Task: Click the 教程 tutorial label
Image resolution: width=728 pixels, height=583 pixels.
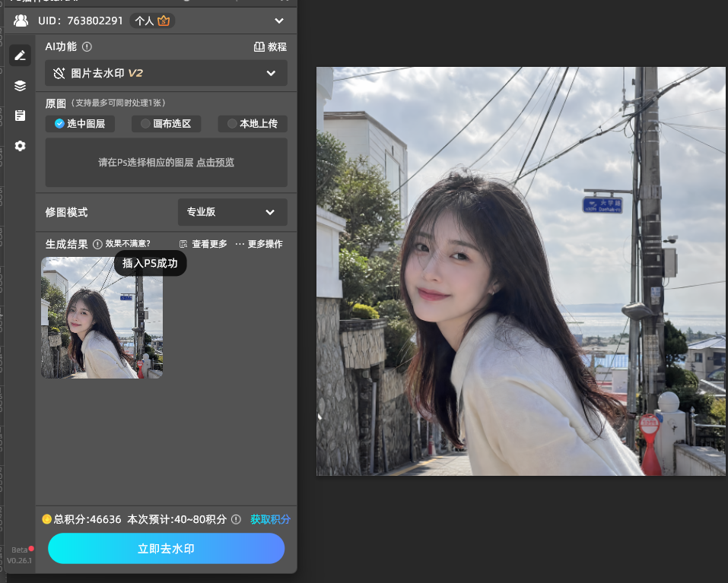Action: pyautogui.click(x=277, y=47)
